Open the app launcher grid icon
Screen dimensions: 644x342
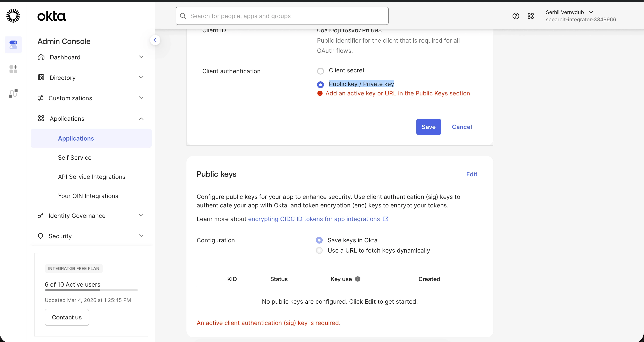click(530, 16)
